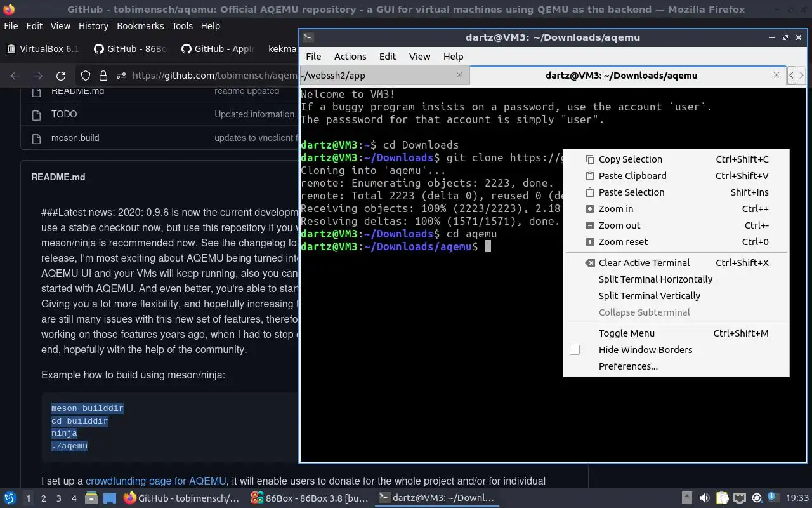The image size is (812, 508).
Task: Click the README.md heading
Action: point(58,177)
